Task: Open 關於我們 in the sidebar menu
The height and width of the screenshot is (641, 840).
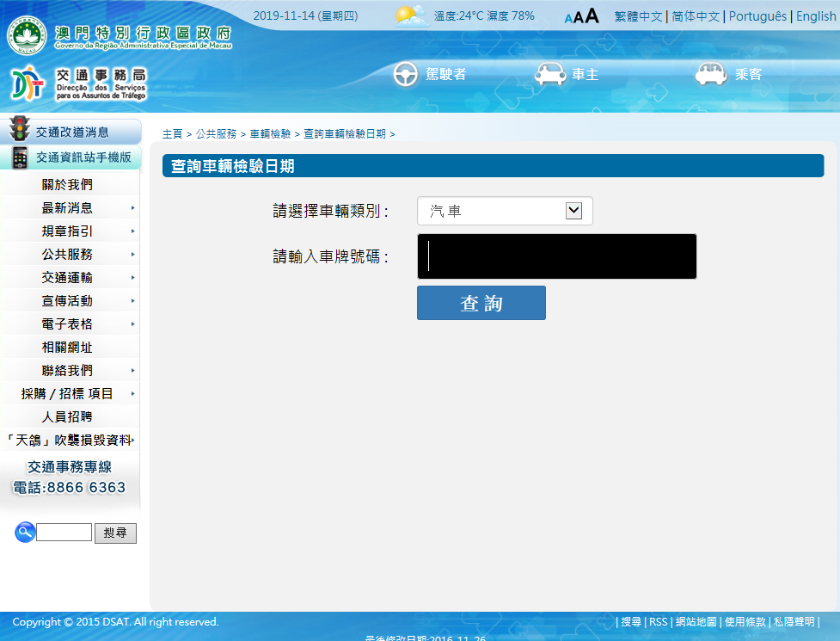Action: point(67,185)
